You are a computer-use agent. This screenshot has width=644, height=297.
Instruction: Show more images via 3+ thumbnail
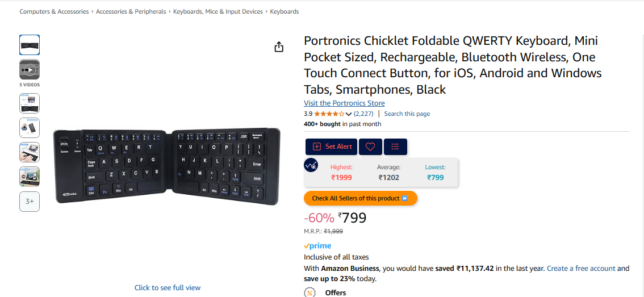tap(30, 202)
